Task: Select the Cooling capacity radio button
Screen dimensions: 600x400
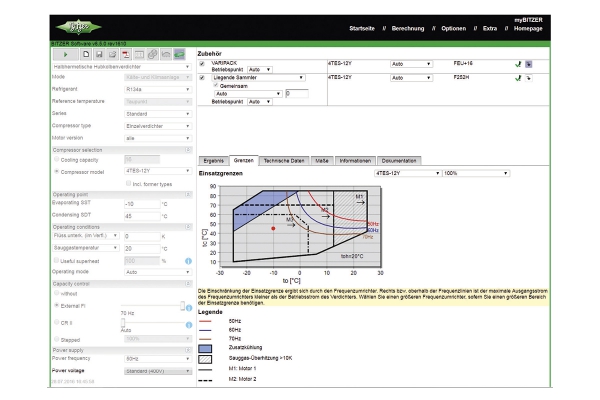Action: [x=57, y=159]
